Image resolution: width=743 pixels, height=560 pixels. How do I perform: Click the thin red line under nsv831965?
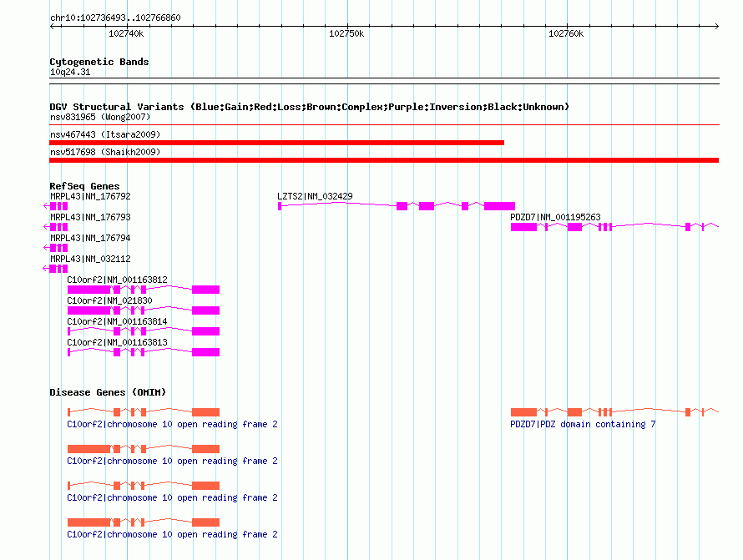click(384, 125)
